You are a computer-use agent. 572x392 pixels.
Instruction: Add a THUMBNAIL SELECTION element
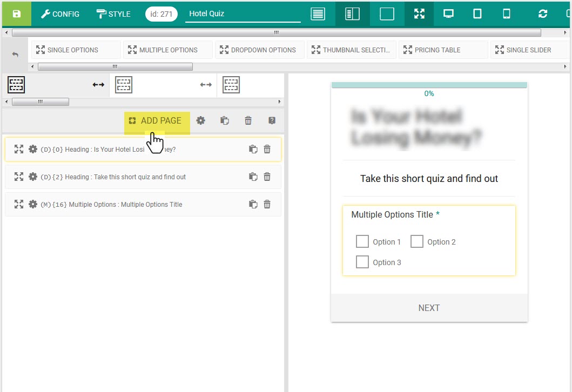pyautogui.click(x=352, y=50)
